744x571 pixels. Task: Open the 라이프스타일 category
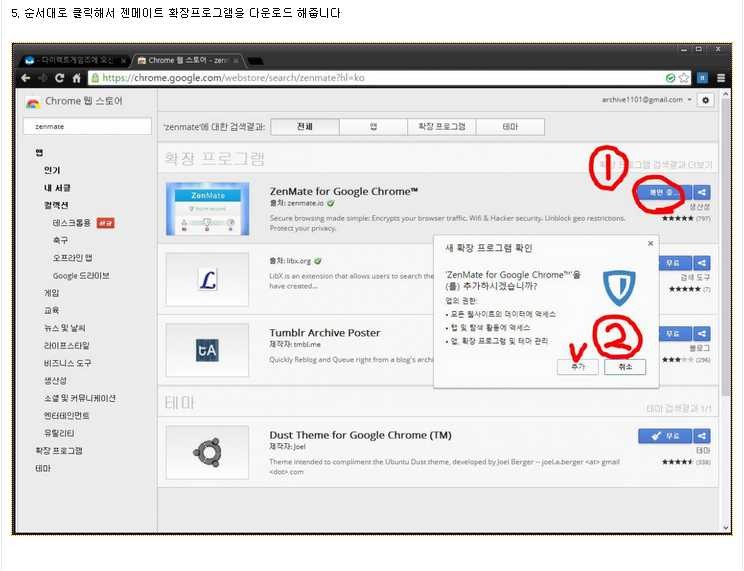[66, 346]
